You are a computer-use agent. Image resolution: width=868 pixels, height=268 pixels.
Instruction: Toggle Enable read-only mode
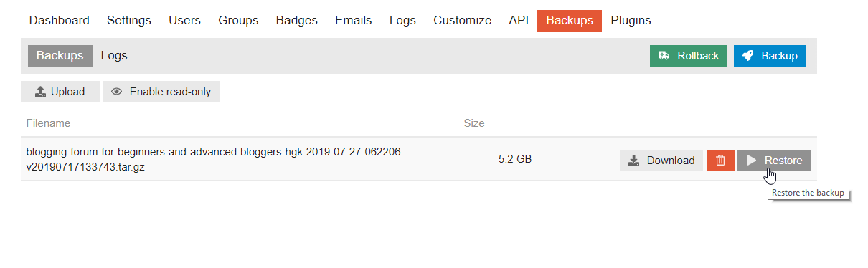[x=161, y=92]
